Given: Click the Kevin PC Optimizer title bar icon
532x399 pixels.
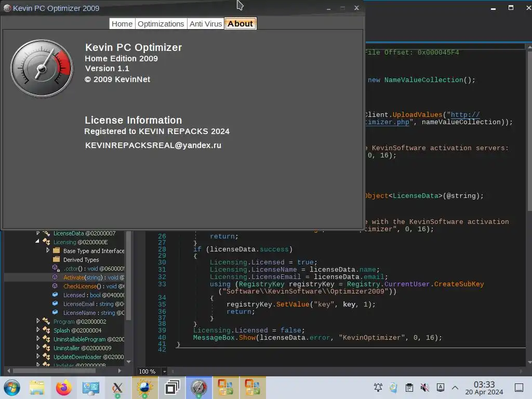Looking at the screenshot, I should click(x=7, y=8).
